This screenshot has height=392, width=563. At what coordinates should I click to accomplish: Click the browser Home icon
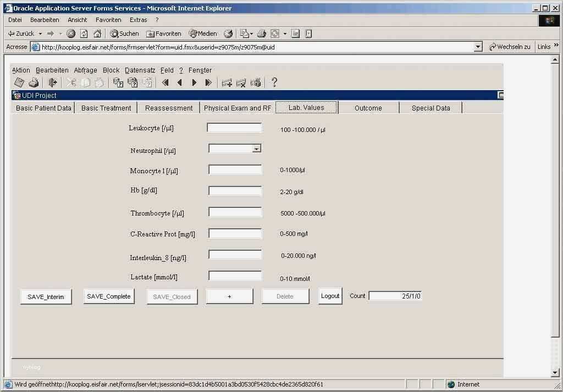pos(97,34)
